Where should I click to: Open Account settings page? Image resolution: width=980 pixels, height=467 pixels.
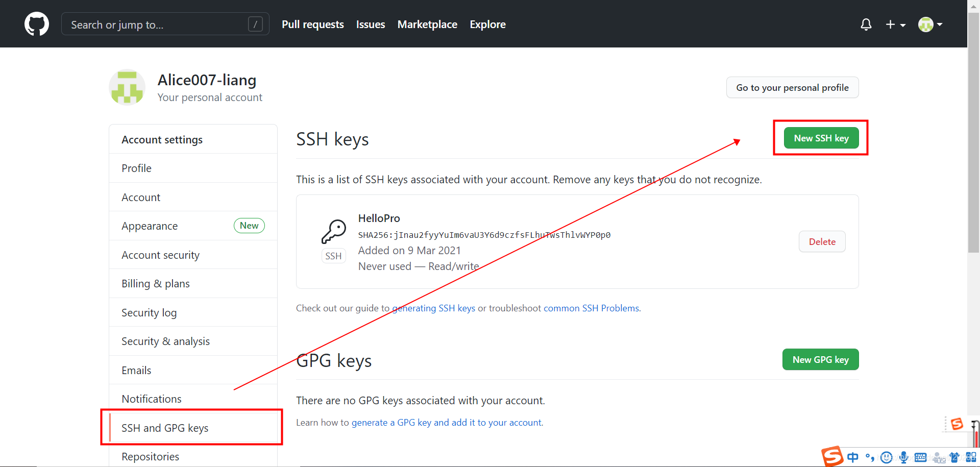(193, 197)
